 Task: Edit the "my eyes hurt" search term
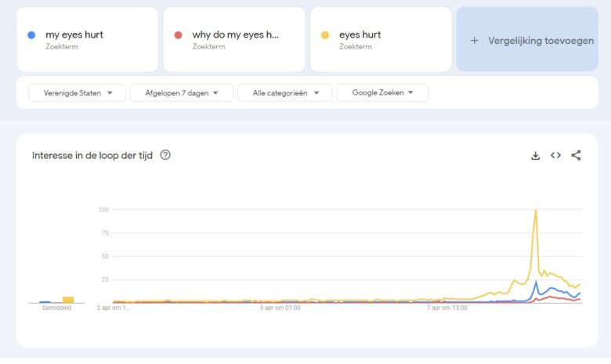(74, 34)
